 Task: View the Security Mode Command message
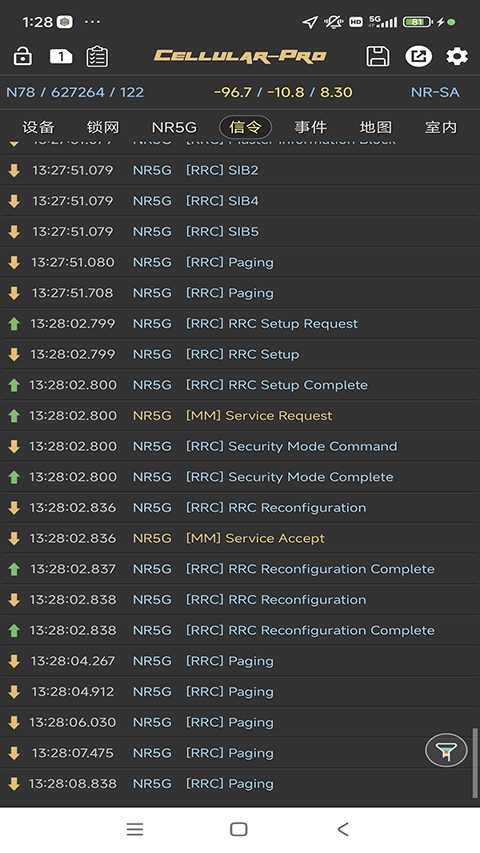[240, 446]
